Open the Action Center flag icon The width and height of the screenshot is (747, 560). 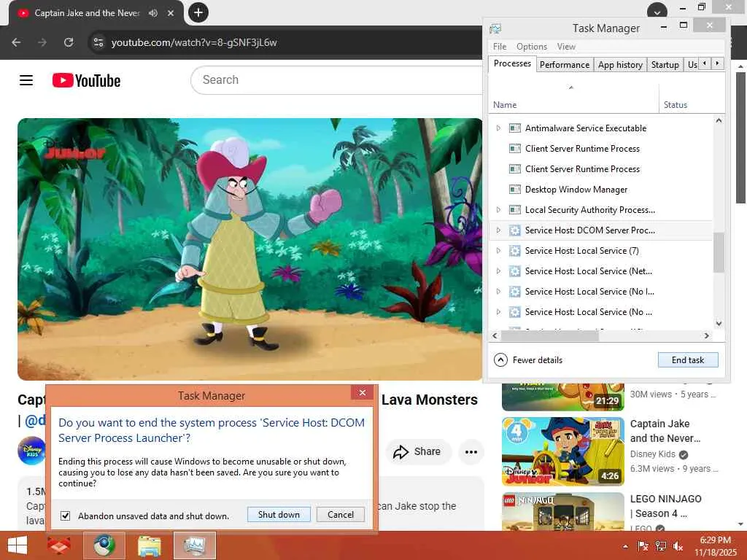643,546
